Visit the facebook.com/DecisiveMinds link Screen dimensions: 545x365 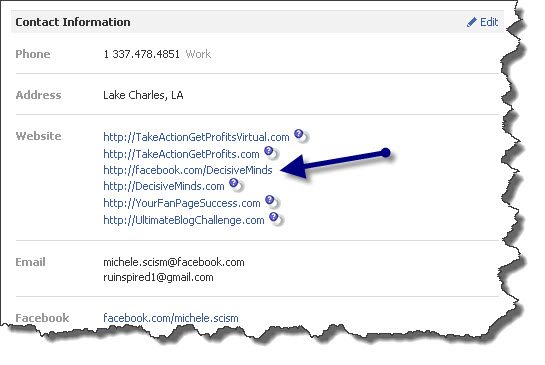tap(188, 170)
